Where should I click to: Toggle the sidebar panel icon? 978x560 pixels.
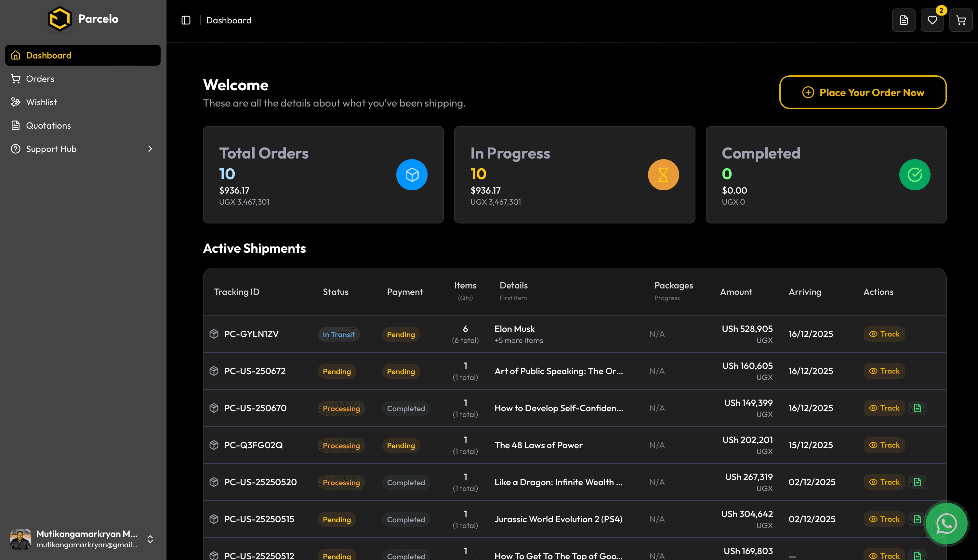point(186,20)
